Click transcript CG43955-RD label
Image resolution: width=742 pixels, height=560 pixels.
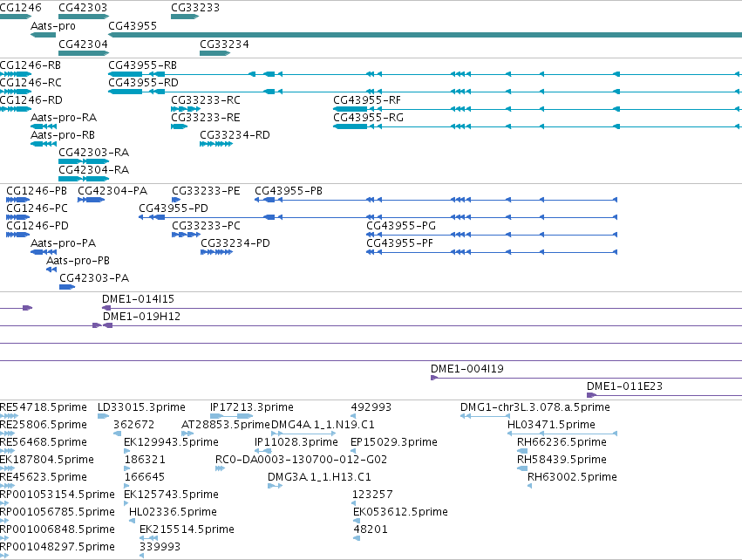pyautogui.click(x=143, y=83)
